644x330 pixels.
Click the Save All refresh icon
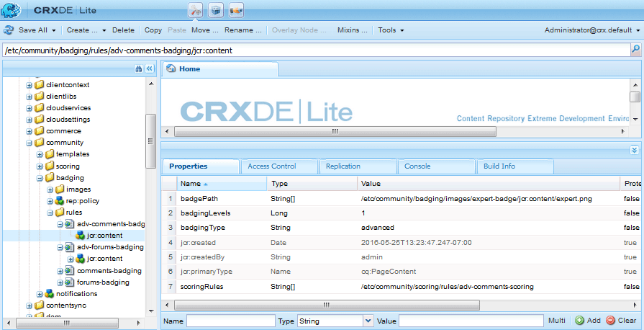(9, 30)
